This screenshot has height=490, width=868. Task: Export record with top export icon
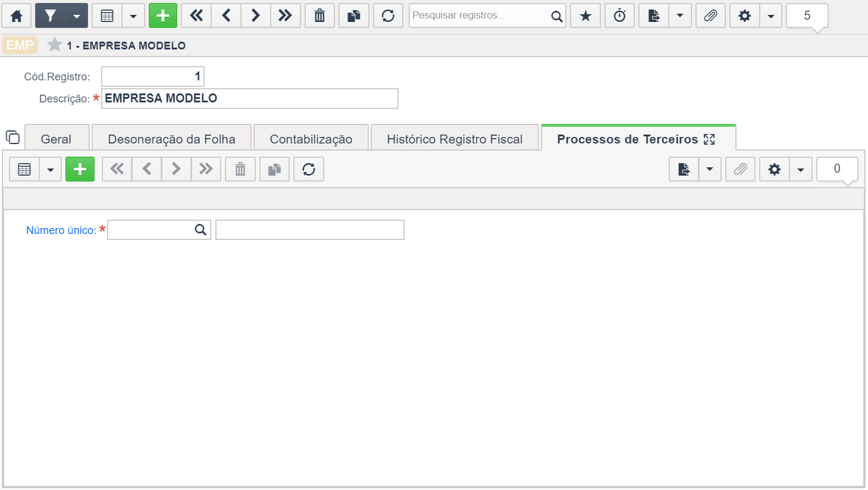[x=654, y=16]
